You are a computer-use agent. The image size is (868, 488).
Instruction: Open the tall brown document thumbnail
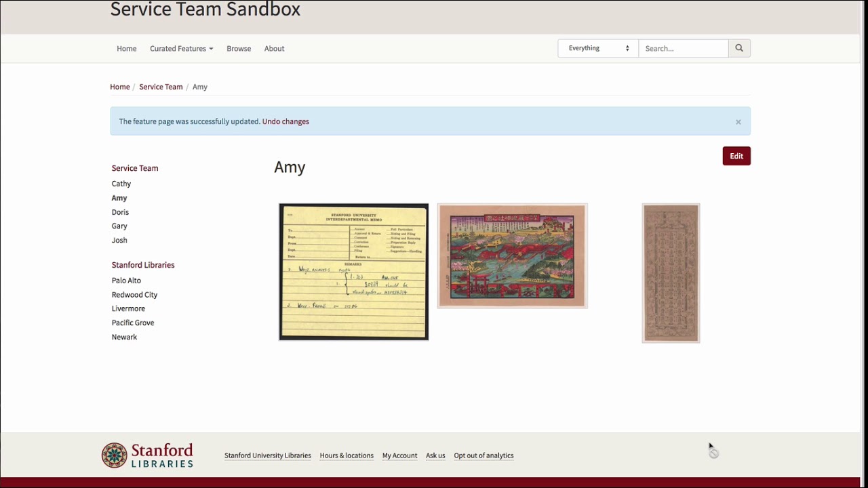[x=671, y=273]
